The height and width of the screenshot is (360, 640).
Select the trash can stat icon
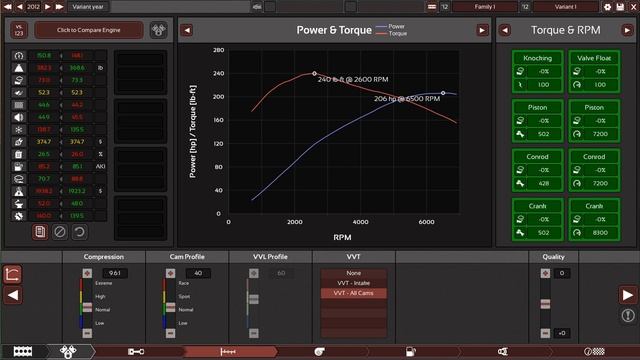(19, 154)
